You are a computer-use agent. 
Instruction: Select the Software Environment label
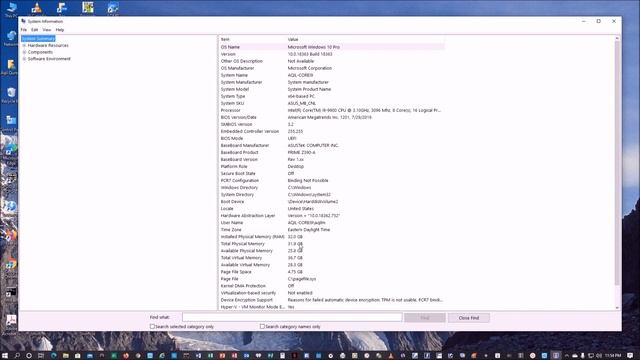[49, 59]
